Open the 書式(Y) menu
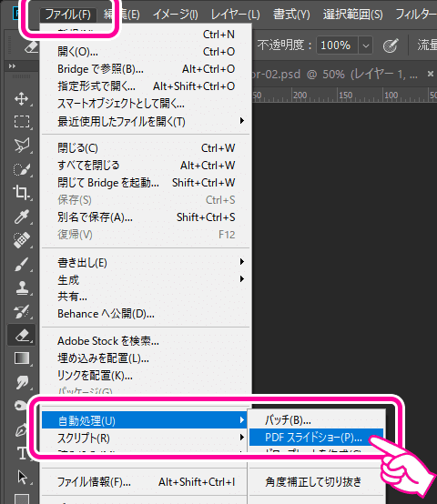 tap(291, 15)
